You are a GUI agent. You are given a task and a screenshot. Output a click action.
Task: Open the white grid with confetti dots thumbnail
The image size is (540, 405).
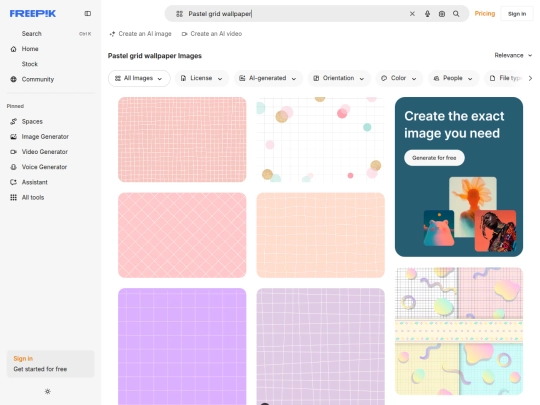point(321,139)
